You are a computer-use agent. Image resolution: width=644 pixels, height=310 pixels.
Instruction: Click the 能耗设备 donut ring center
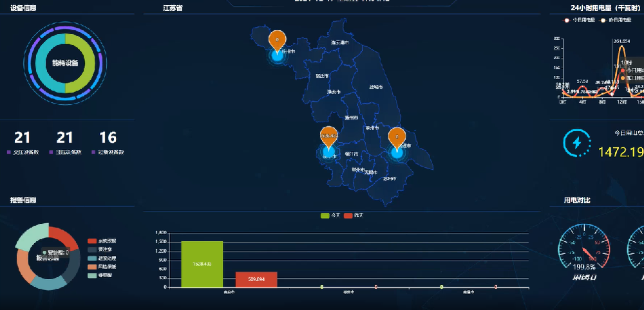coord(65,63)
